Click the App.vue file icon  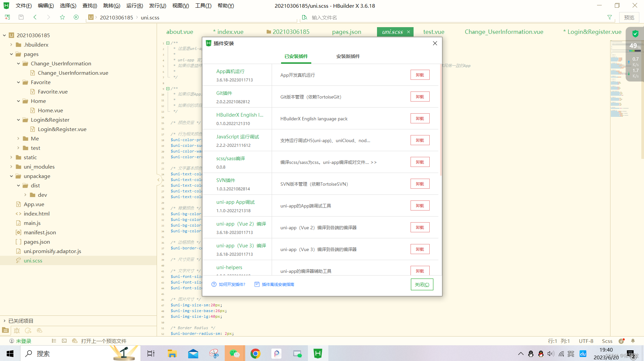pyautogui.click(x=18, y=204)
